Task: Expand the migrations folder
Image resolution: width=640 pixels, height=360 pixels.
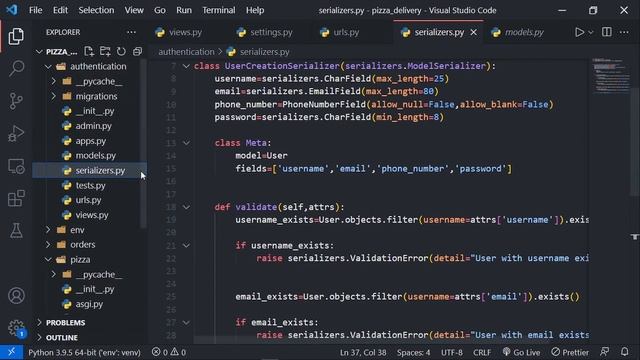Action: [53, 96]
